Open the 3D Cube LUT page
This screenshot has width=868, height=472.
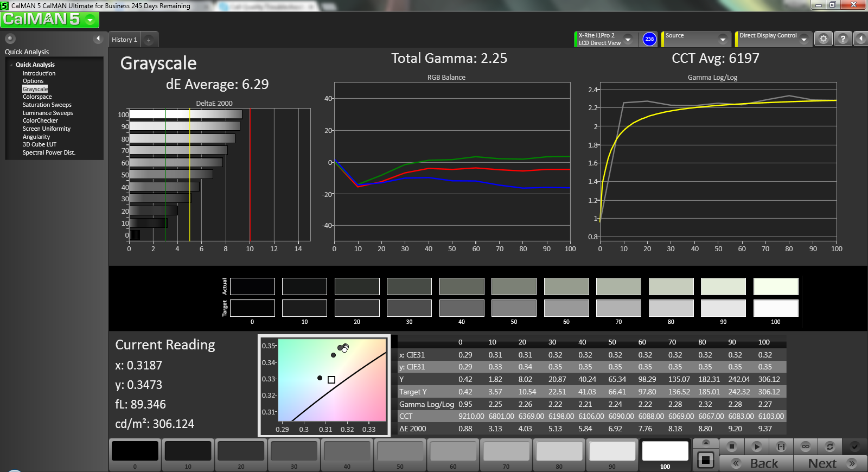[x=40, y=144]
